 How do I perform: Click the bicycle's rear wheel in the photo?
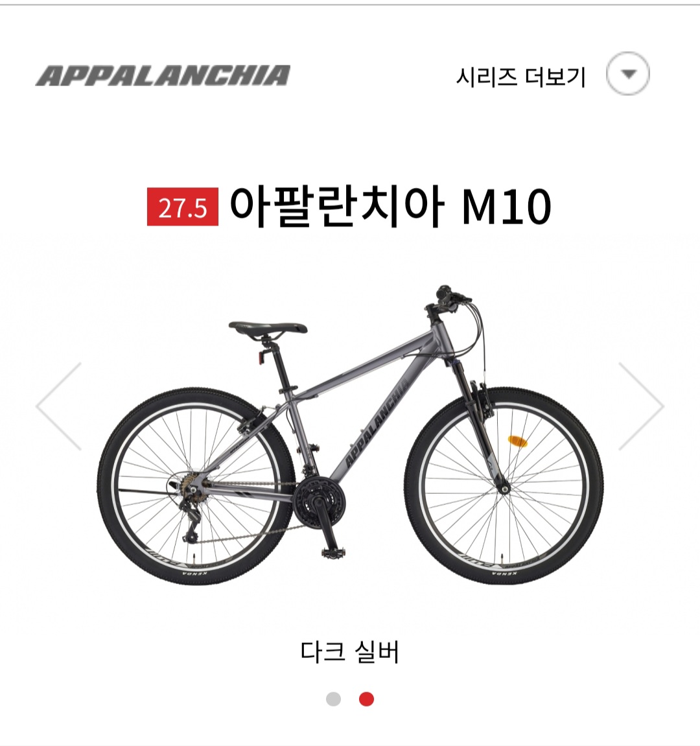[x=196, y=485]
